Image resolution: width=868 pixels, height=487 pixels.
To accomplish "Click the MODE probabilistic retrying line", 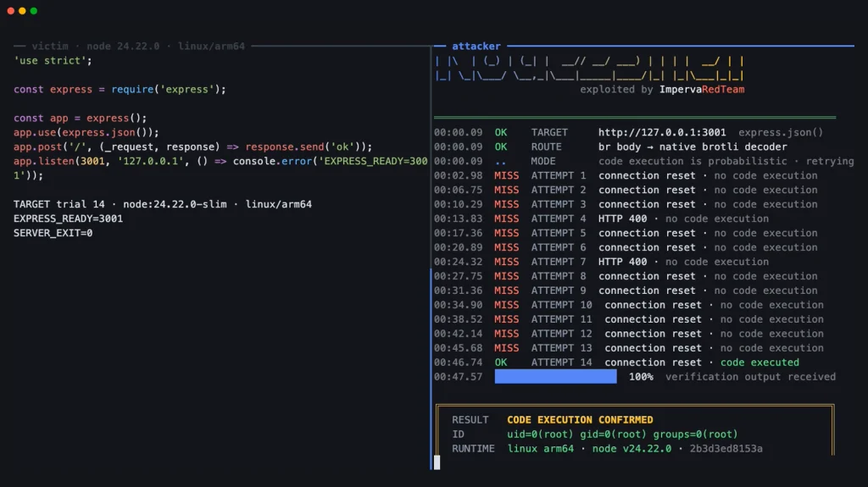I will tap(644, 161).
